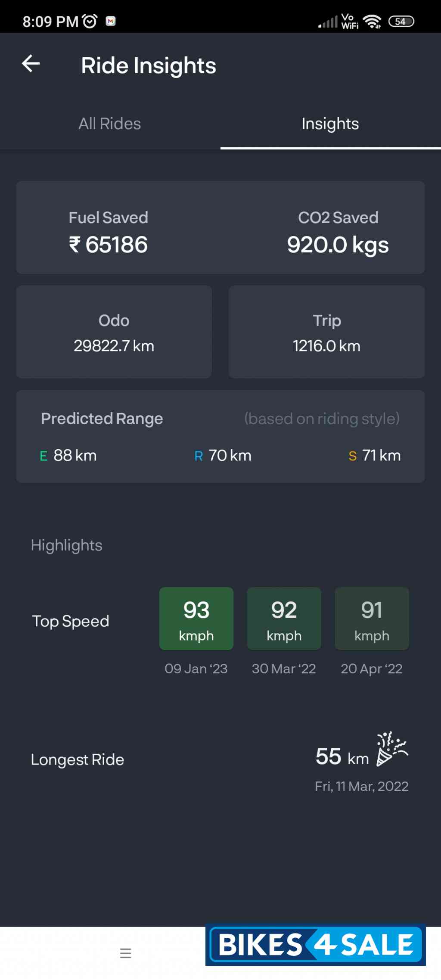This screenshot has width=441, height=980.
Task: Tap the 93 kmph top speed tile
Action: pos(196,619)
